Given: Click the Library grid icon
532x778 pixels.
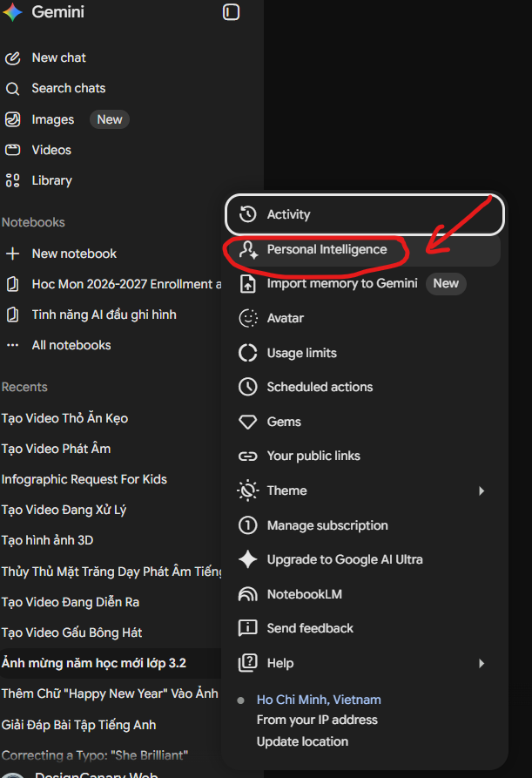Looking at the screenshot, I should pos(12,180).
